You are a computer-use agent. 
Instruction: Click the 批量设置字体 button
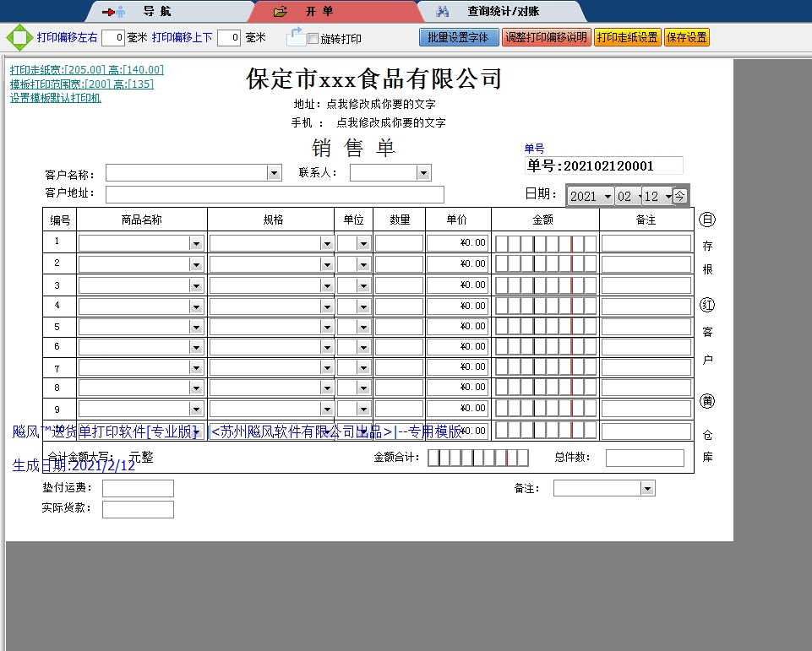point(458,37)
